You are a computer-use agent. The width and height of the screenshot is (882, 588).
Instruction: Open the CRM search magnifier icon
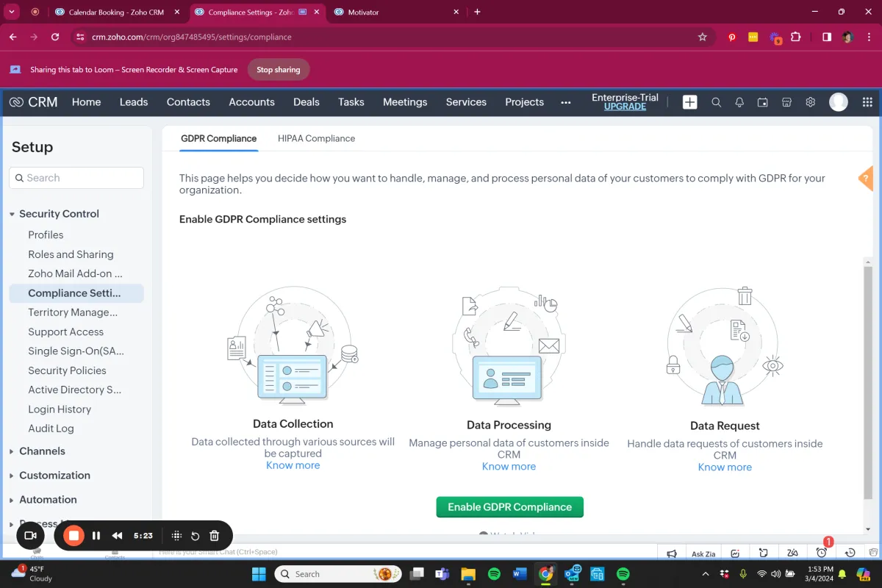click(x=716, y=102)
